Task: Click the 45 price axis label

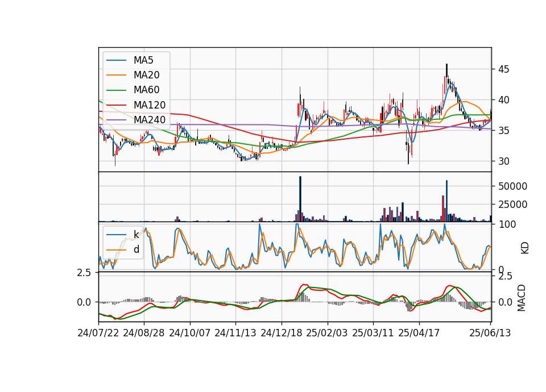Action: pyautogui.click(x=503, y=69)
